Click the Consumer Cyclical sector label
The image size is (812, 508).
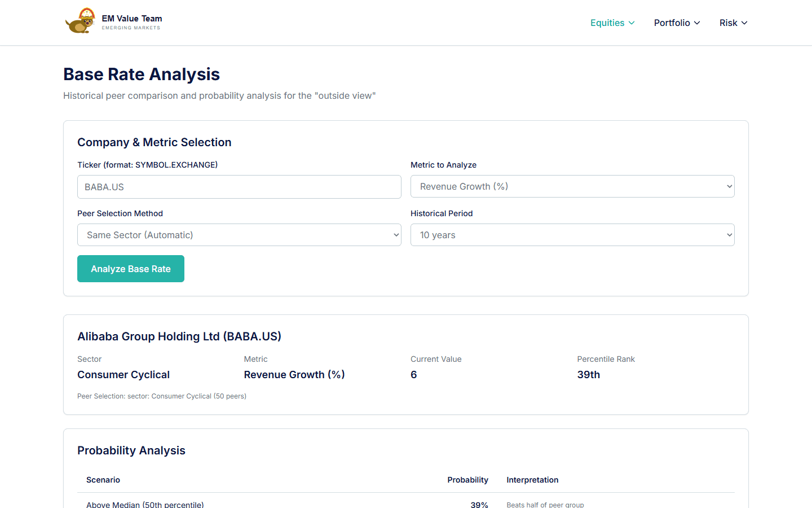coord(123,374)
